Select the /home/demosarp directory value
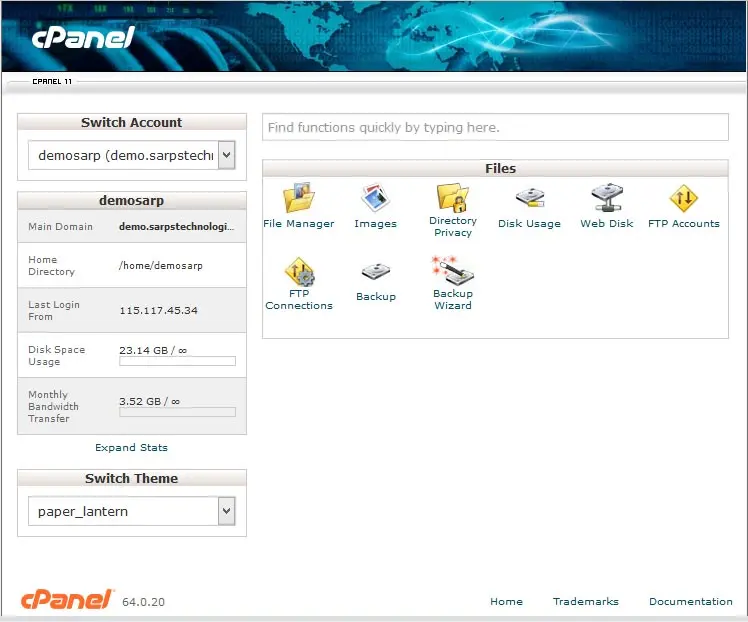Viewport: 748px width, 622px height. (161, 266)
